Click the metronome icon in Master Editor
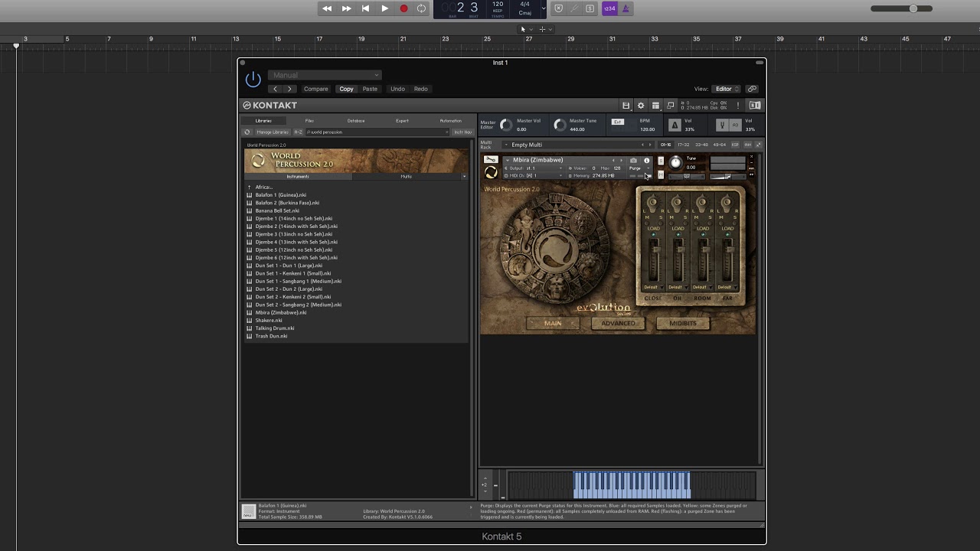980x551 pixels. tap(675, 125)
